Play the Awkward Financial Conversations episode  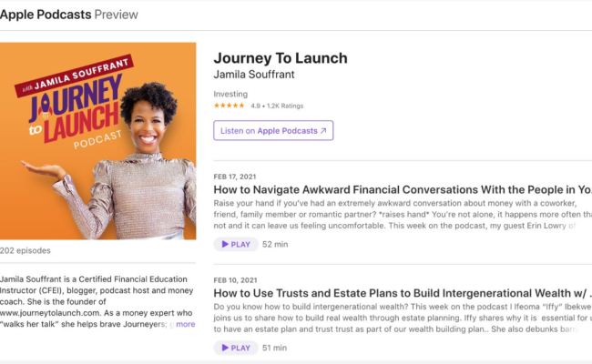(x=236, y=245)
